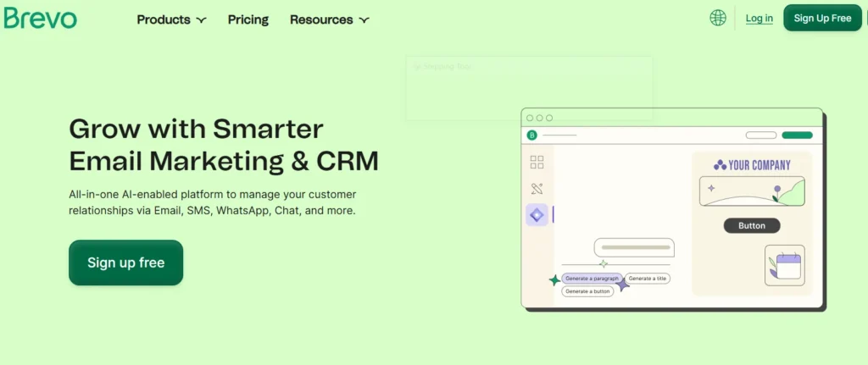
Task: Click the headline Grow with Smarter
Action: point(196,129)
